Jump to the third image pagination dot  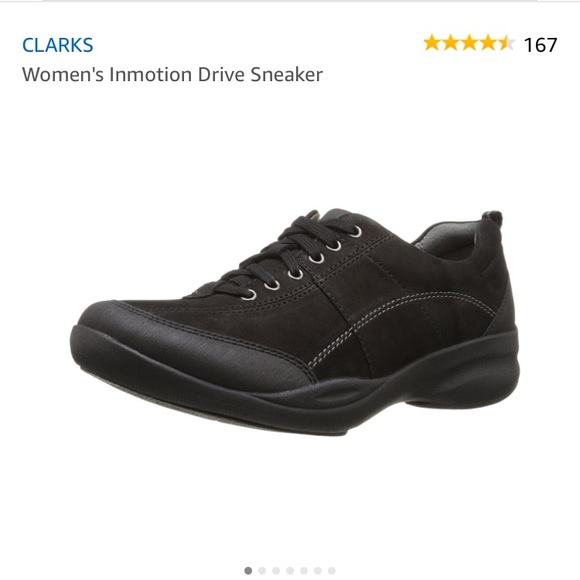pyautogui.click(x=276, y=571)
